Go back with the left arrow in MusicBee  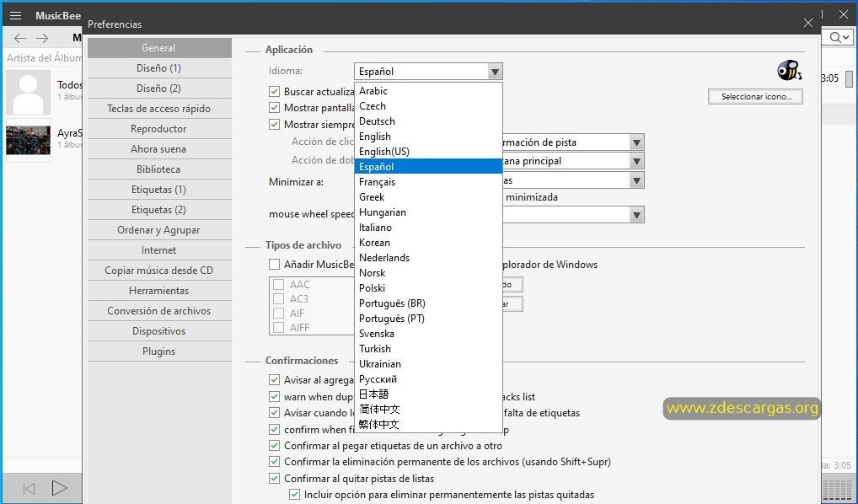19,38
